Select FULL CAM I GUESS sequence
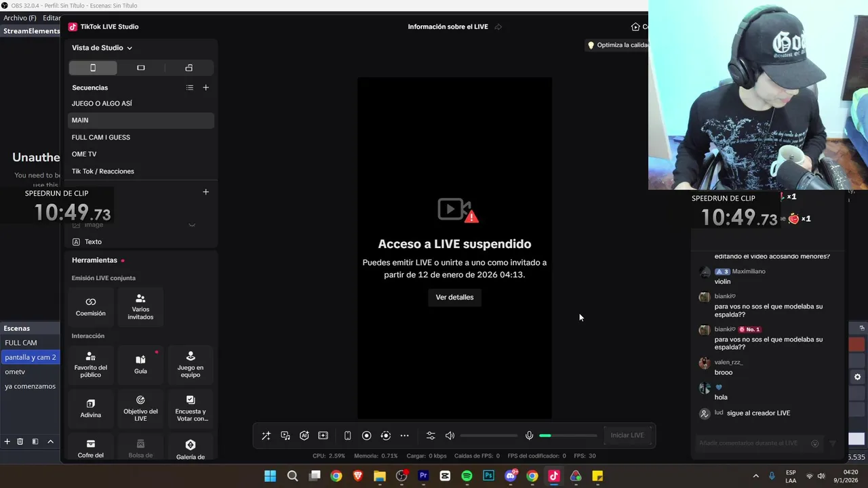The image size is (868, 488). click(x=141, y=137)
